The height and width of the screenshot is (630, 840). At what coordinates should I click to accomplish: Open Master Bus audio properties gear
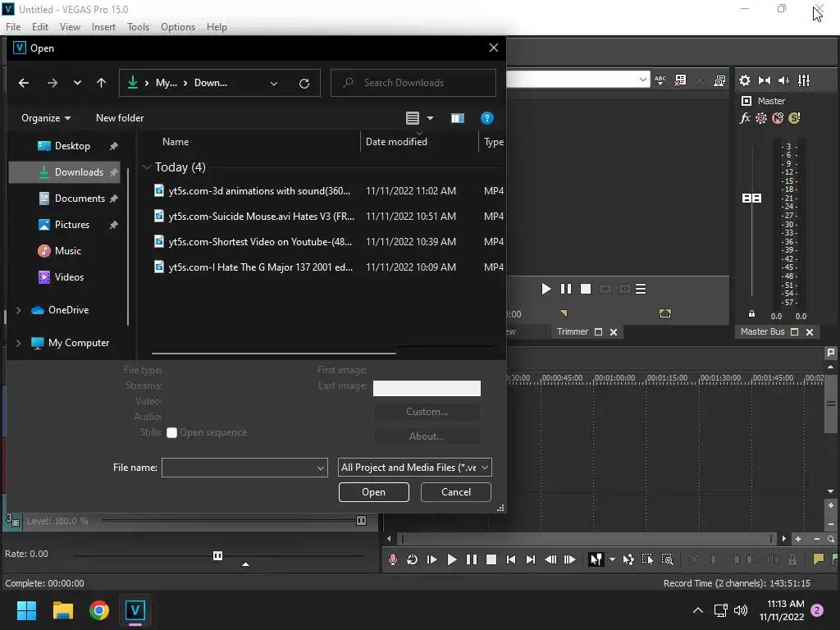click(x=745, y=80)
